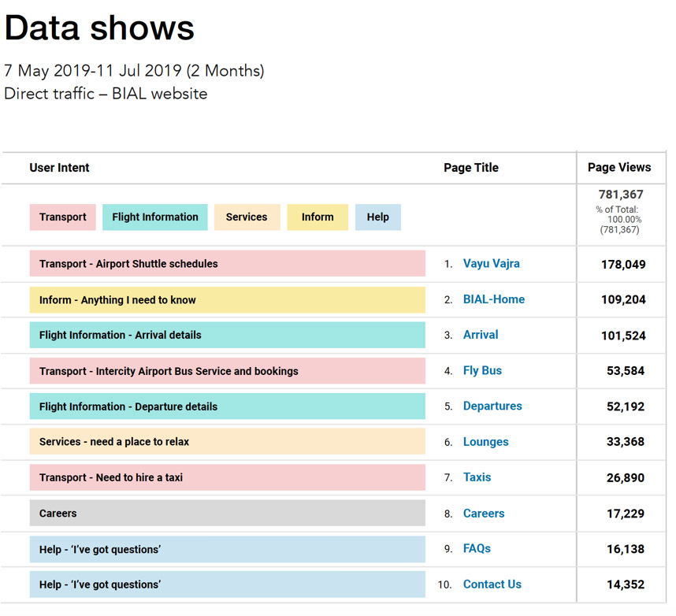Open the Vayu Vajra page link
Viewport: 676px width, 616px height.
(x=491, y=264)
